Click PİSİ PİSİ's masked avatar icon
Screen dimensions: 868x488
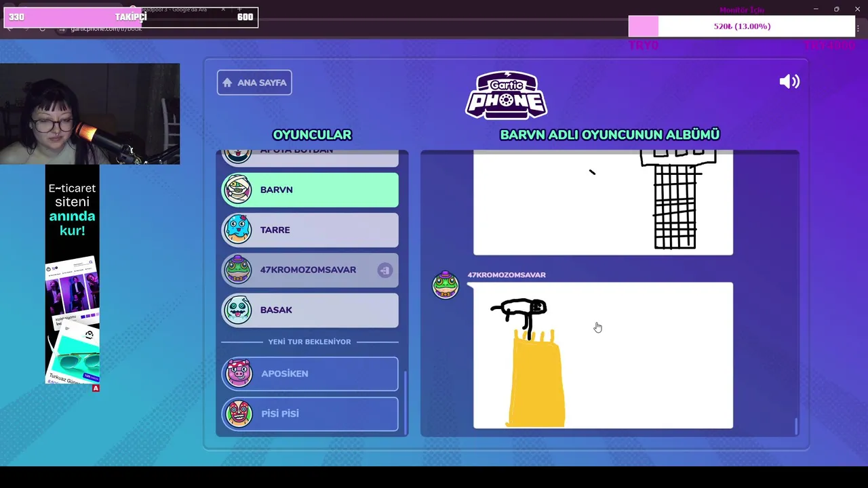239,413
